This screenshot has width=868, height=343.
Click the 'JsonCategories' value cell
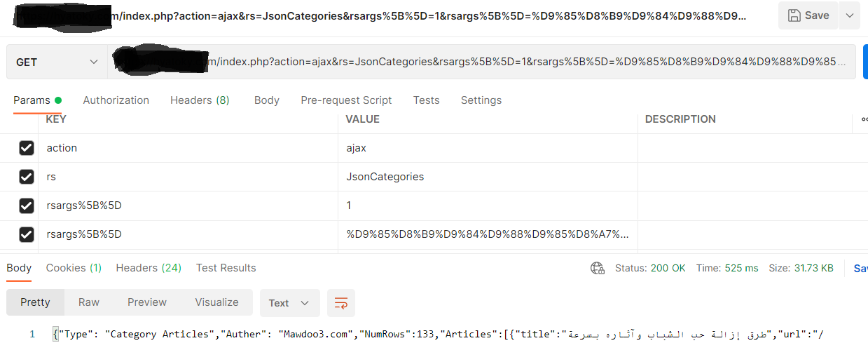click(x=488, y=177)
